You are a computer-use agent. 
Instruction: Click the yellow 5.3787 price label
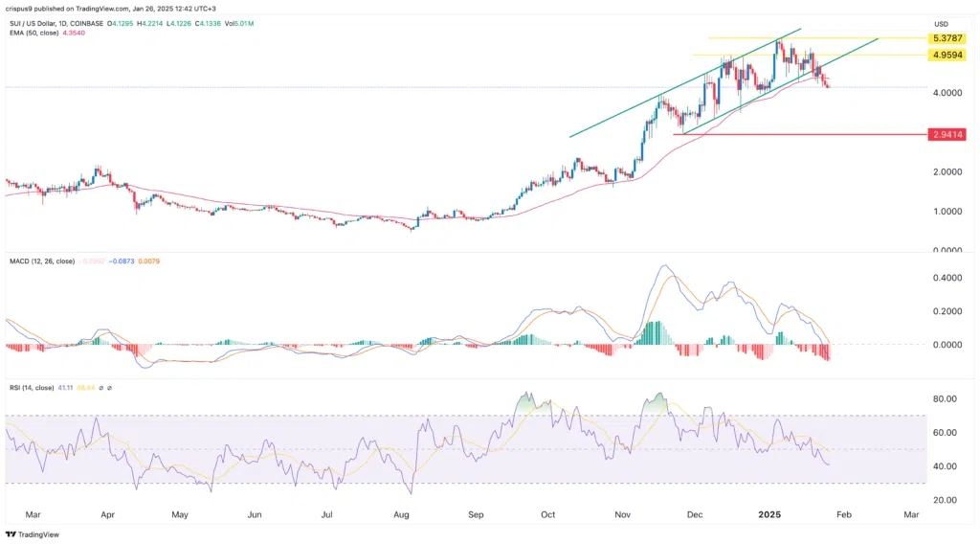coord(947,38)
